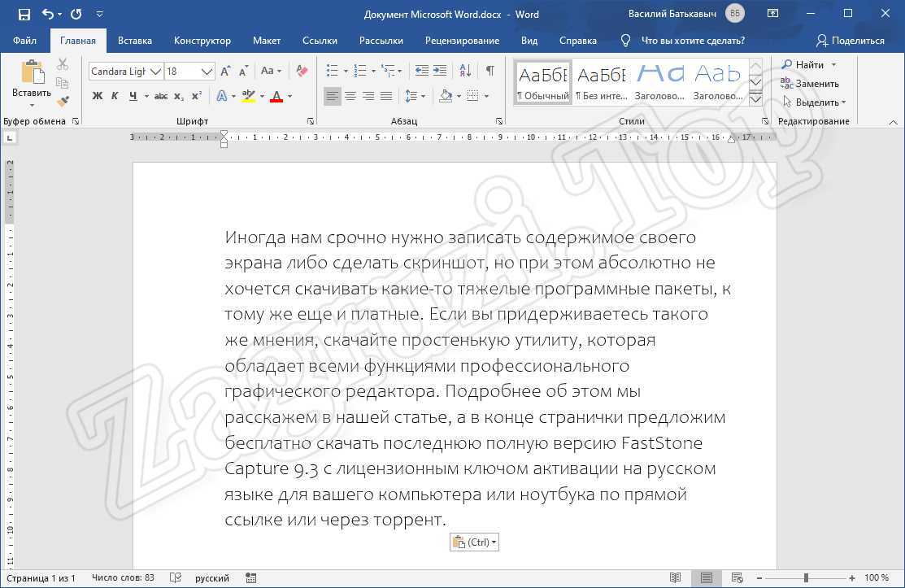This screenshot has height=588, width=905.
Task: Cut selection with the scissors icon
Action: coord(63,64)
